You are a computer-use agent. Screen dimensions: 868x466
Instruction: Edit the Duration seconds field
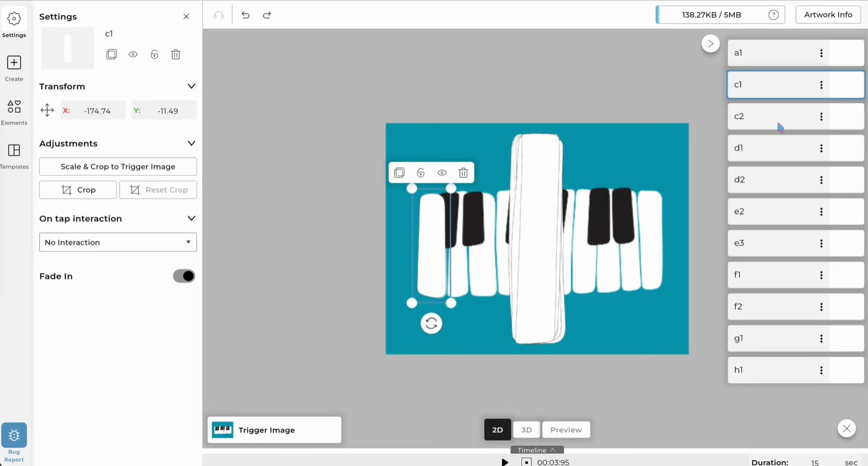[815, 463]
